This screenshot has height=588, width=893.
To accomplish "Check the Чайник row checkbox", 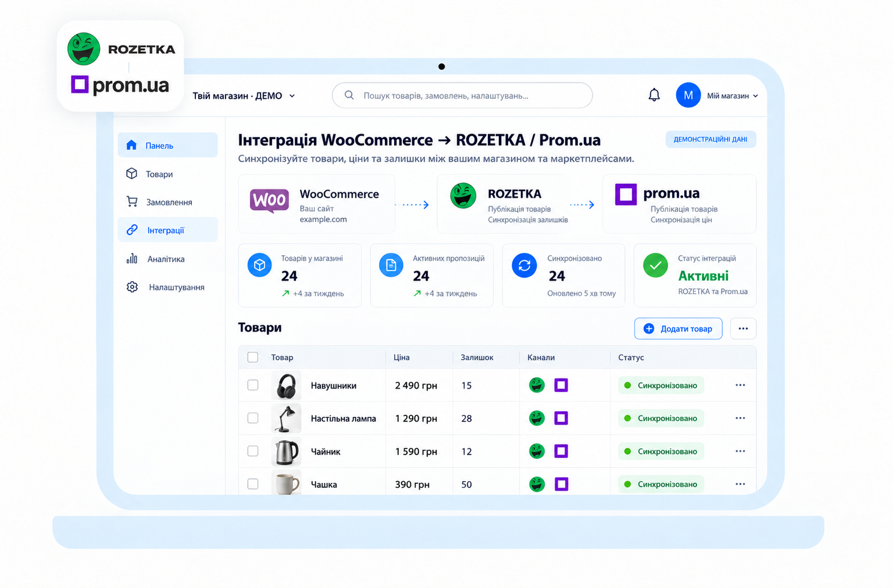I will click(253, 451).
